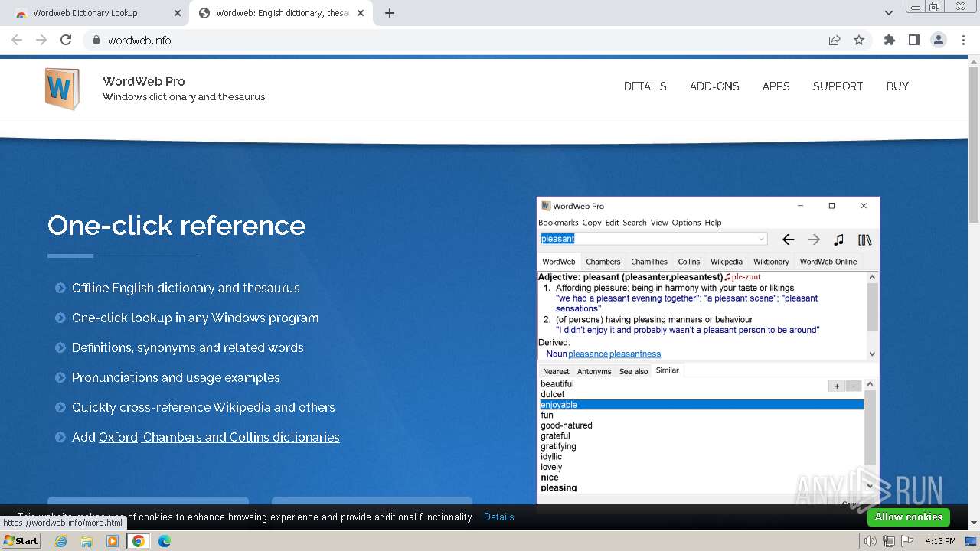Click the pleasance derived noun link
Image resolution: width=980 pixels, height=551 pixels.
tap(588, 354)
